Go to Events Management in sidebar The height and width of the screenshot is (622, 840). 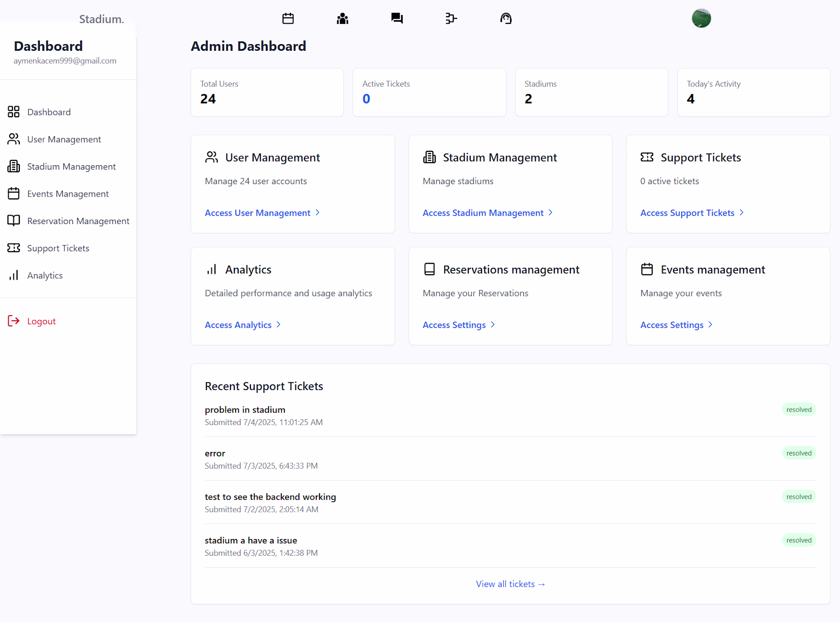68,194
